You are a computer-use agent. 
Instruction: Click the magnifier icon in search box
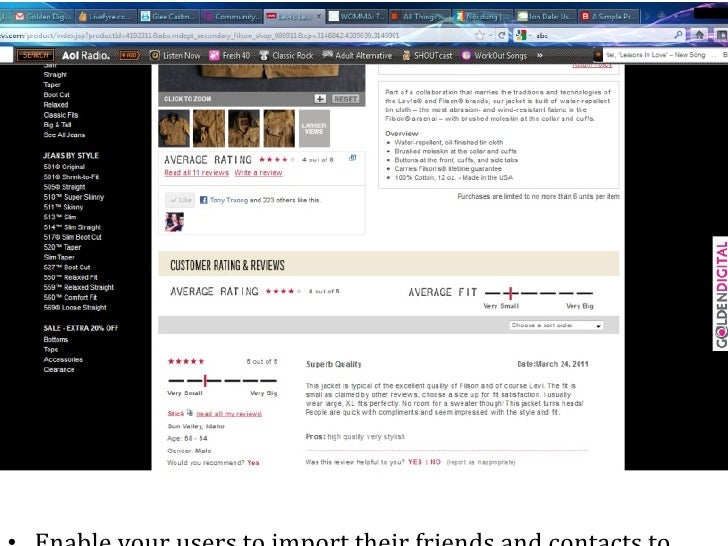(678, 35)
